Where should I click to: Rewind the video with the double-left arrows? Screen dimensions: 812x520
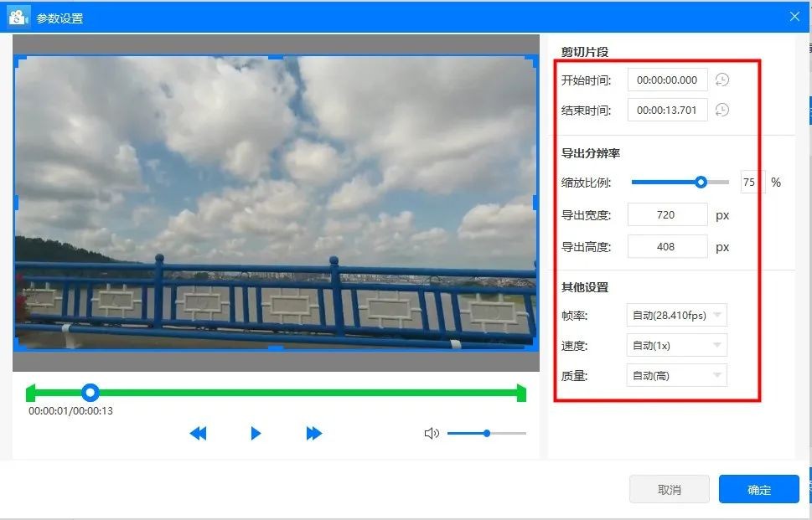pyautogui.click(x=199, y=433)
